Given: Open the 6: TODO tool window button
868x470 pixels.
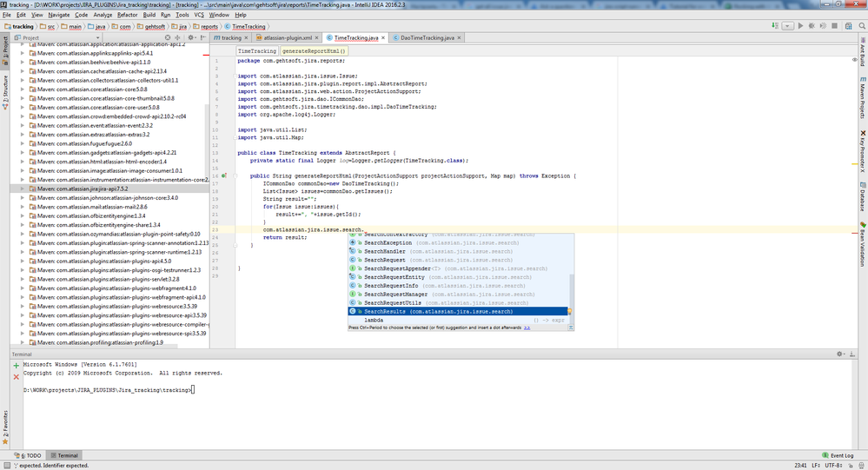Looking at the screenshot, I should pos(28,455).
